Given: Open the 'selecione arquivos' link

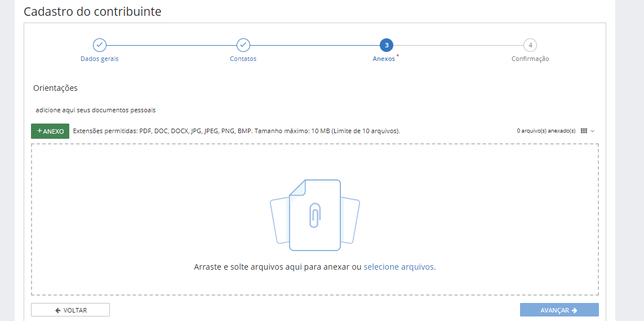Looking at the screenshot, I should click(399, 267).
